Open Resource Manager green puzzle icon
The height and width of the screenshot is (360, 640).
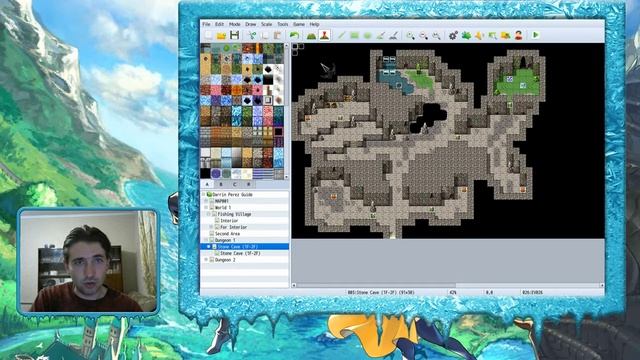466,36
